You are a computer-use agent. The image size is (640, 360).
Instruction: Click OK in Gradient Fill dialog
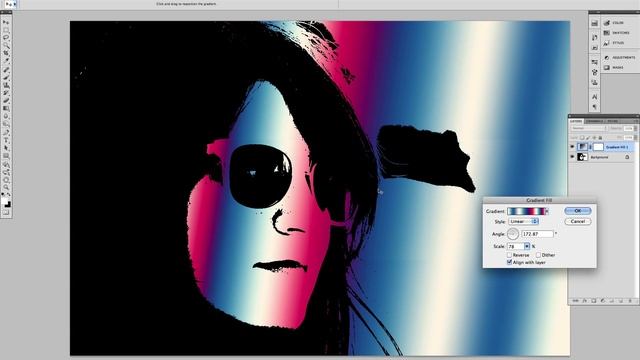(578, 211)
